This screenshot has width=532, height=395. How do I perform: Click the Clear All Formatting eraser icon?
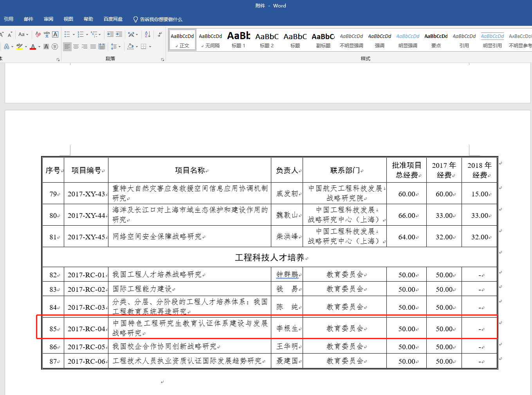click(x=38, y=34)
